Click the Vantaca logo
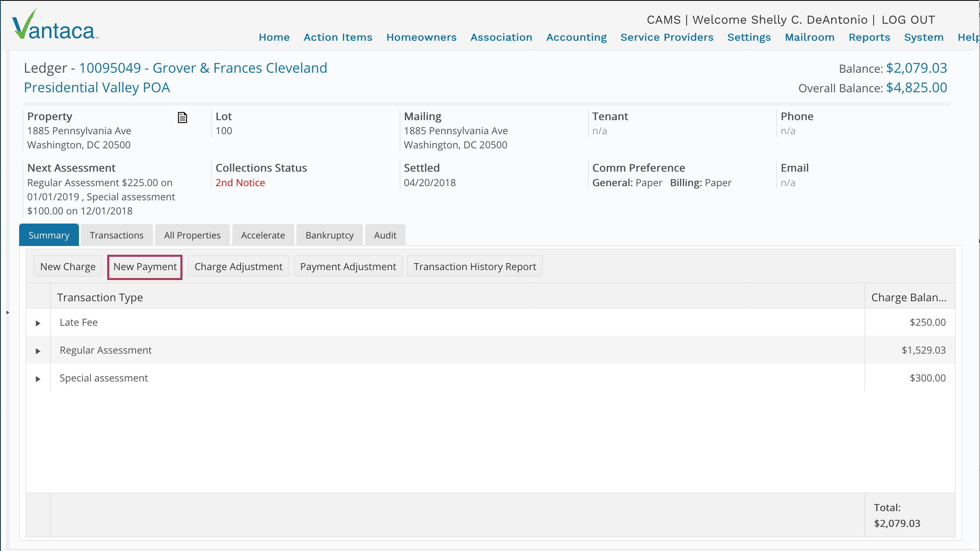The height and width of the screenshot is (551, 980). pyautogui.click(x=55, y=26)
